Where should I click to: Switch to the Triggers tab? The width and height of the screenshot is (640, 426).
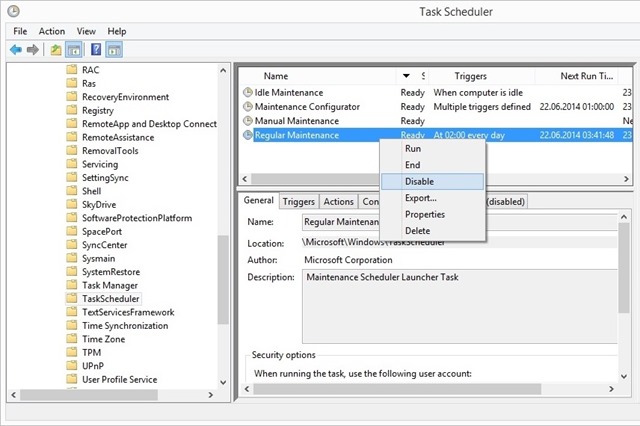pos(299,202)
